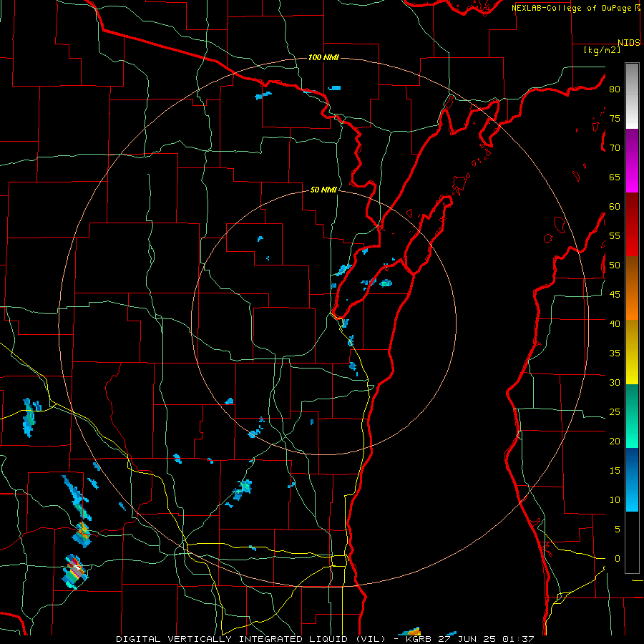This screenshot has width=644, height=644.
Task: Pick the red segment of the color scale
Action: 632,224
